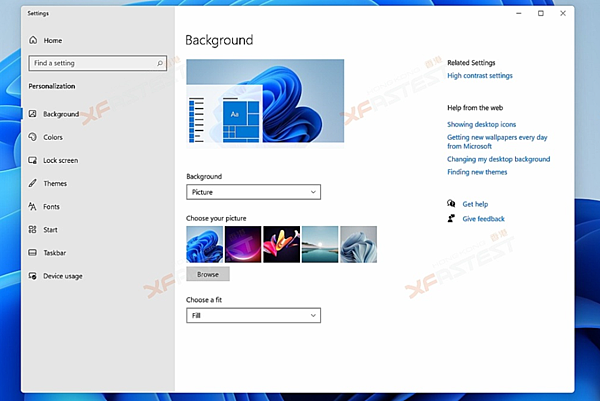
Task: Click the Give feedback link
Action: click(484, 219)
